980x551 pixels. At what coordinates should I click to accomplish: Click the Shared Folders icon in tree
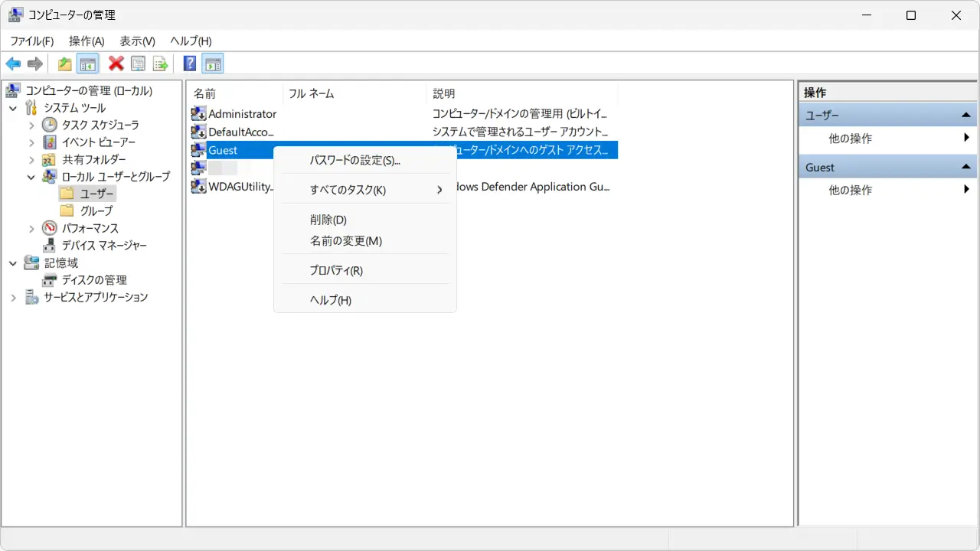(50, 159)
